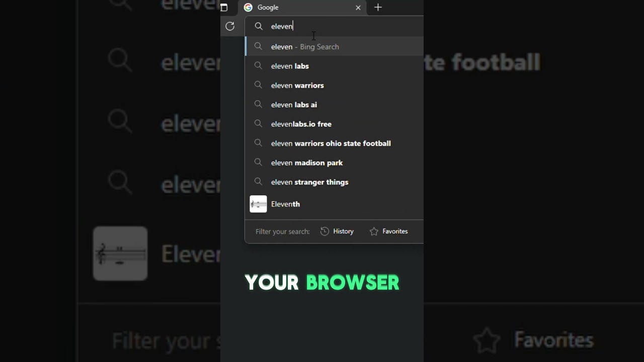Screen dimensions: 644x362
Task: Click the Favorites star icon
Action: pos(374,231)
